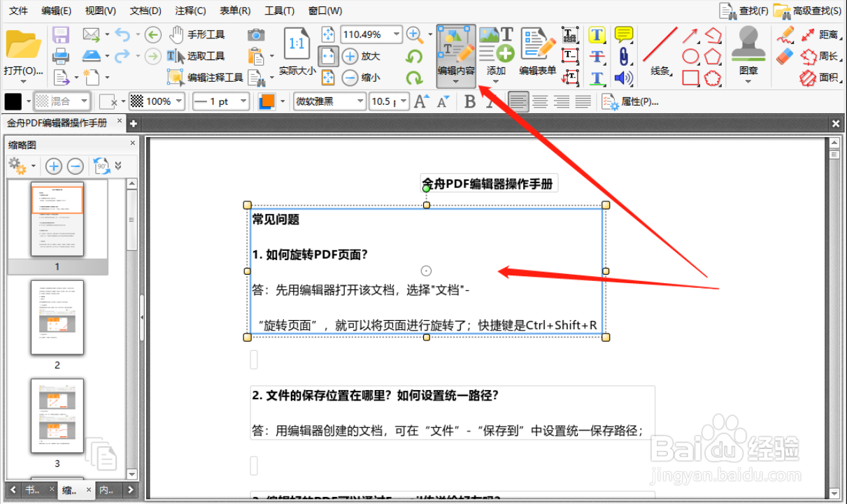The height and width of the screenshot is (504, 847).
Task: Click the paperclip file attachment icon
Action: pyautogui.click(x=623, y=56)
